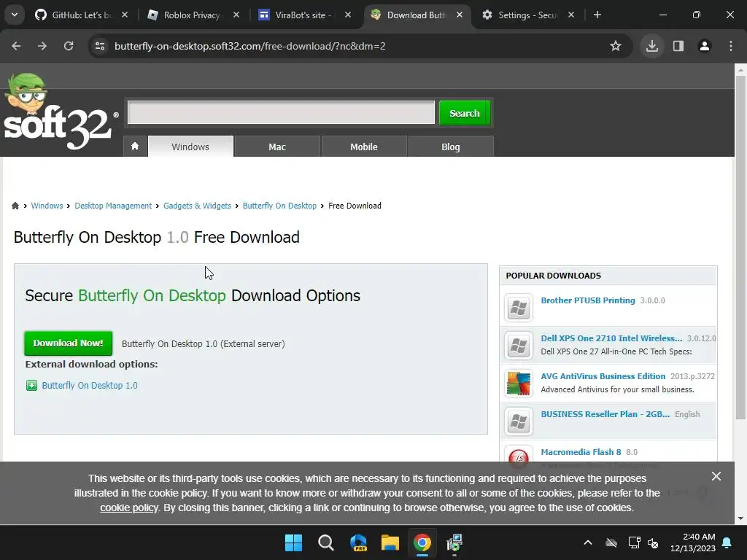Image resolution: width=747 pixels, height=560 pixels.
Task: Open Windows Start menu
Action: tap(293, 542)
